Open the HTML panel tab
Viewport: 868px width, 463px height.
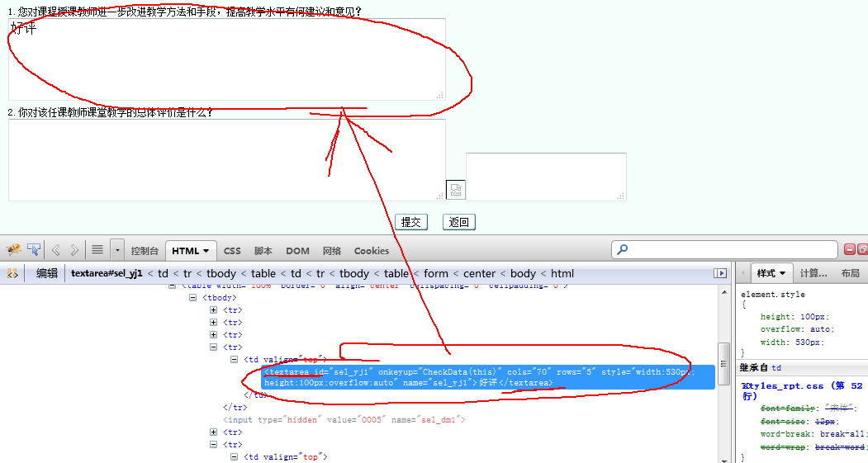tap(191, 251)
